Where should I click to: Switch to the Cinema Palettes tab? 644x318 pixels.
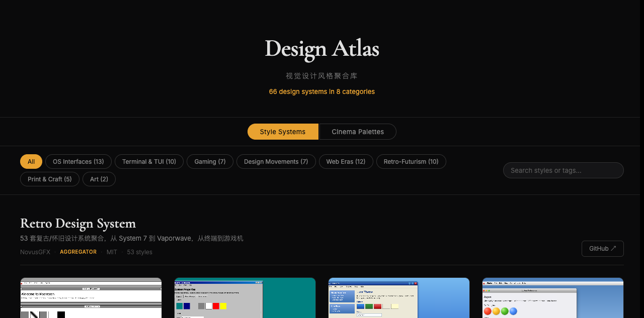pyautogui.click(x=358, y=132)
